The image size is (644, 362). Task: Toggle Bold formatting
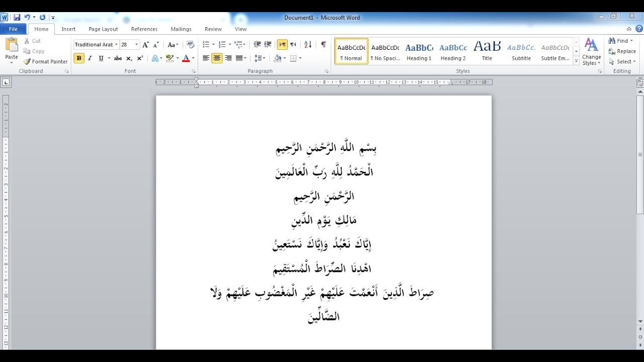coord(79,58)
